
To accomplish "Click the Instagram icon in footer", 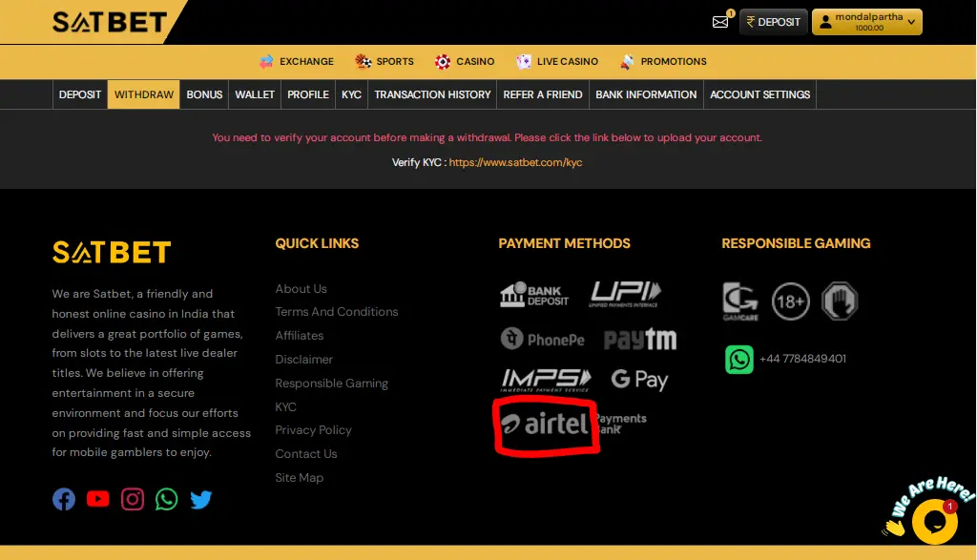I will (x=133, y=499).
